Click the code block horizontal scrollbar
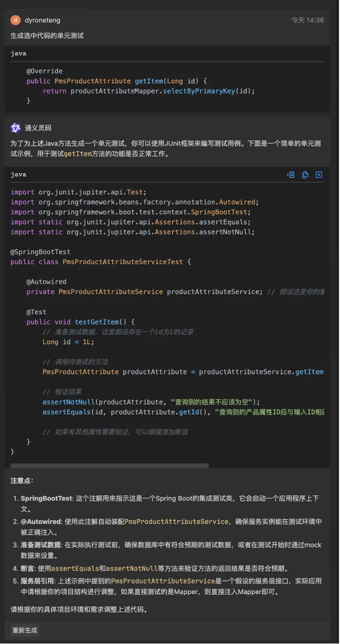Image resolution: width=340 pixels, height=644 pixels. (x=109, y=465)
